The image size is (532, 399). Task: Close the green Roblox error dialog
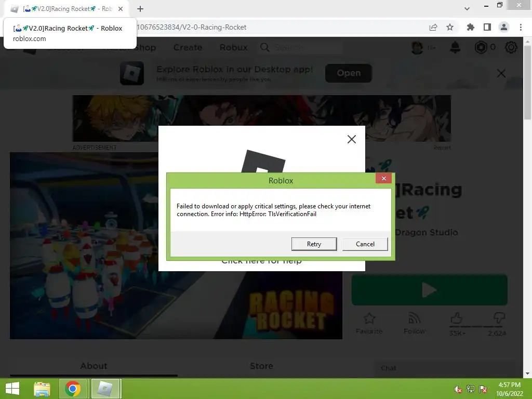pyautogui.click(x=384, y=179)
